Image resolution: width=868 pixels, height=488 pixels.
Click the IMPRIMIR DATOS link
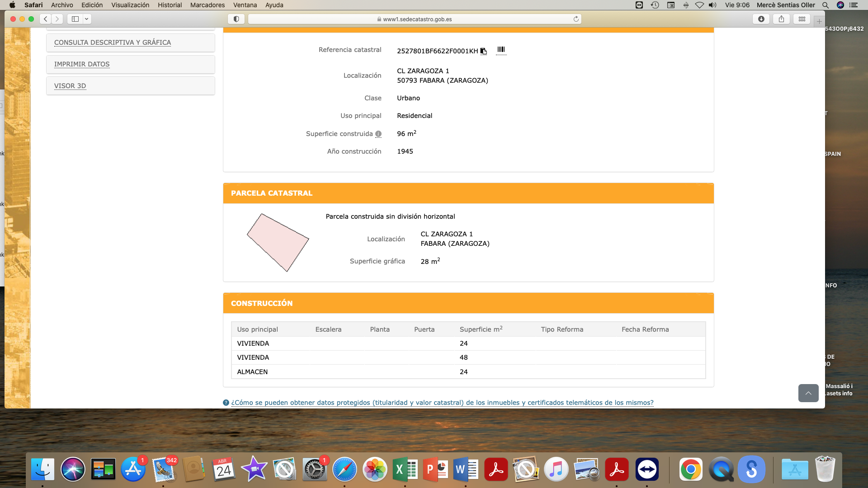tap(82, 64)
